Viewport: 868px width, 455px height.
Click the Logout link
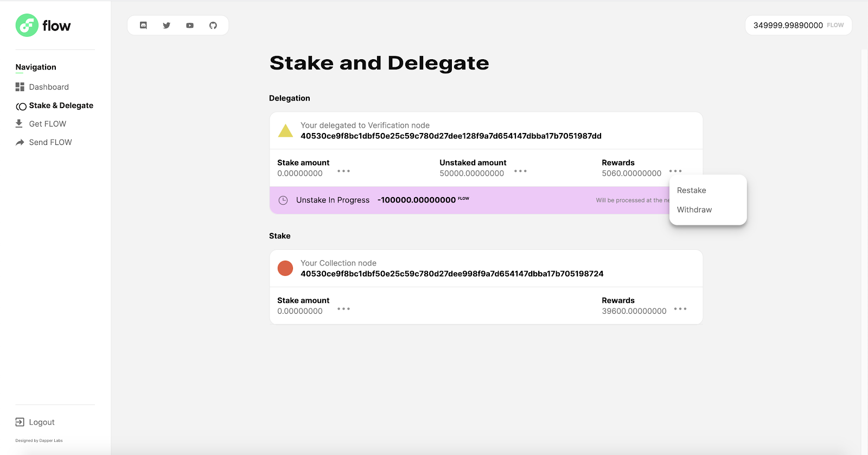click(x=42, y=422)
